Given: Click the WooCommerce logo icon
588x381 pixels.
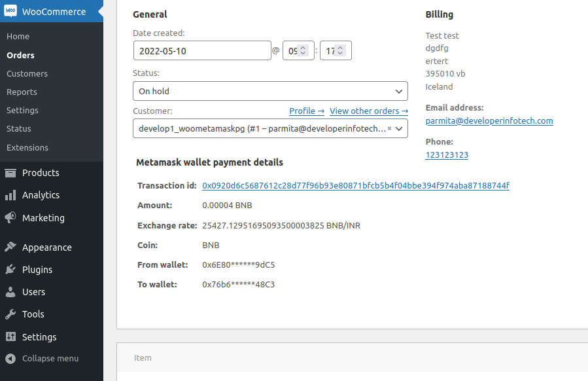Looking at the screenshot, I should pos(10,12).
